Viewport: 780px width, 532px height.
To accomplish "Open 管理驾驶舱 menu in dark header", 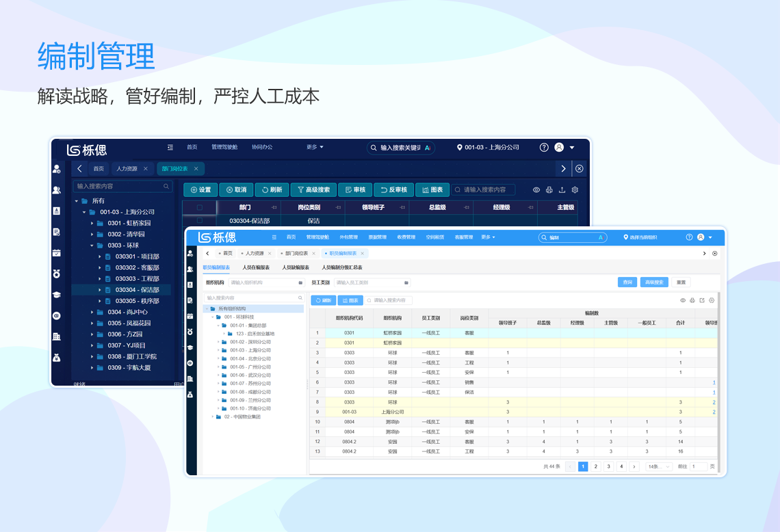I will tap(224, 147).
